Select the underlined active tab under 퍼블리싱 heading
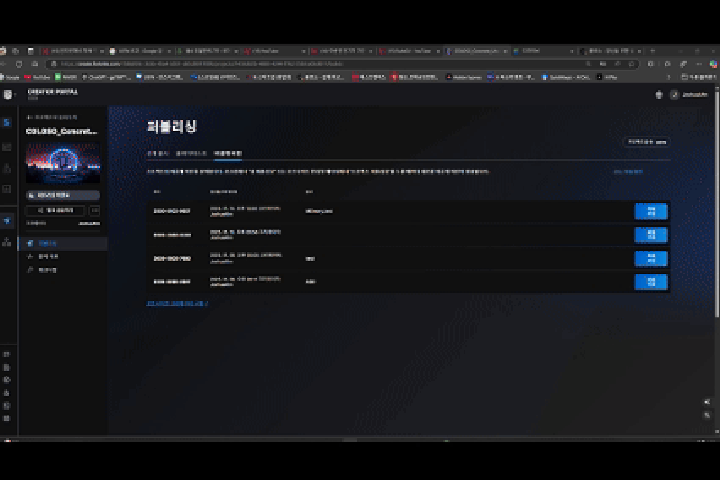This screenshot has height=480, width=720. (228, 153)
